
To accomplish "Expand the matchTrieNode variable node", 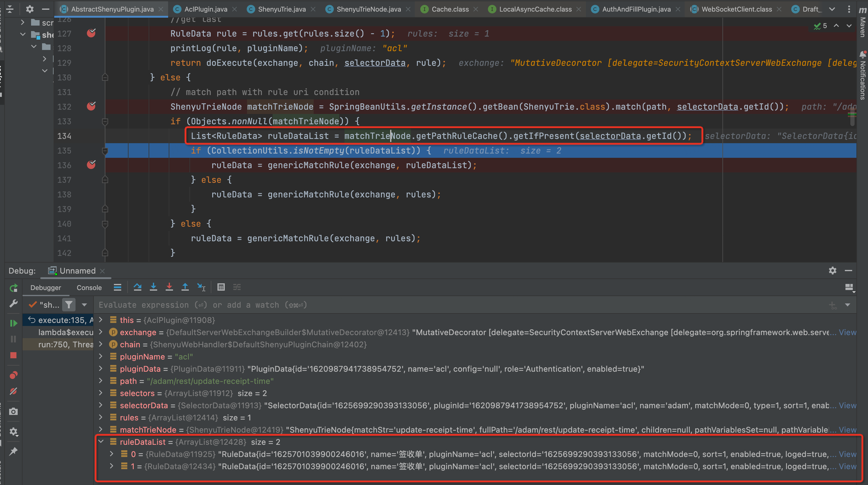I will [x=100, y=430].
